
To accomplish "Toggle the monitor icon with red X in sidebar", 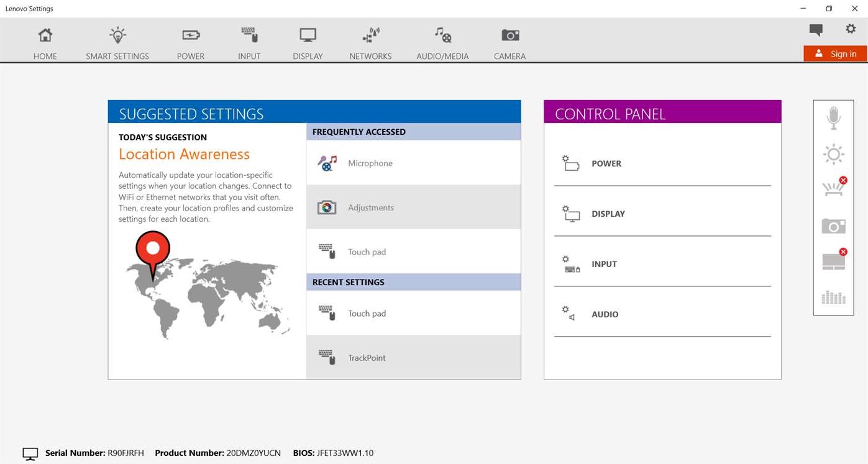I will click(x=833, y=260).
